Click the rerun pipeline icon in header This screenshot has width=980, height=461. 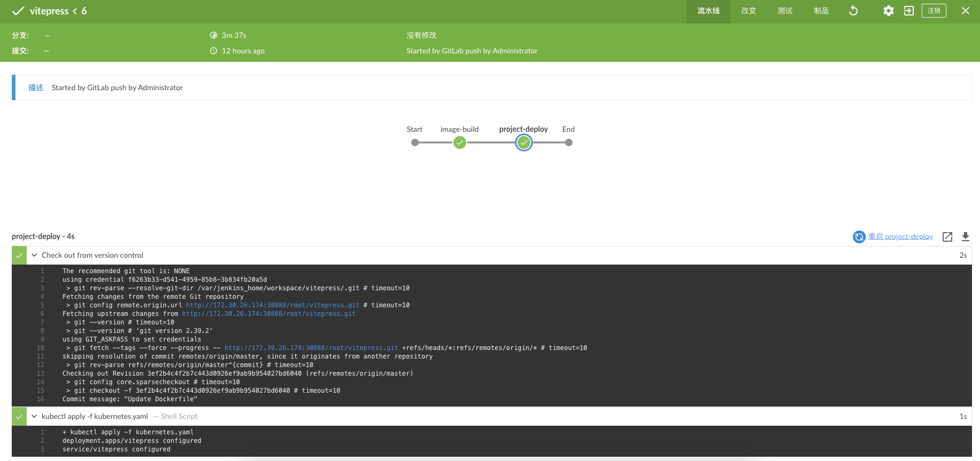coord(853,11)
